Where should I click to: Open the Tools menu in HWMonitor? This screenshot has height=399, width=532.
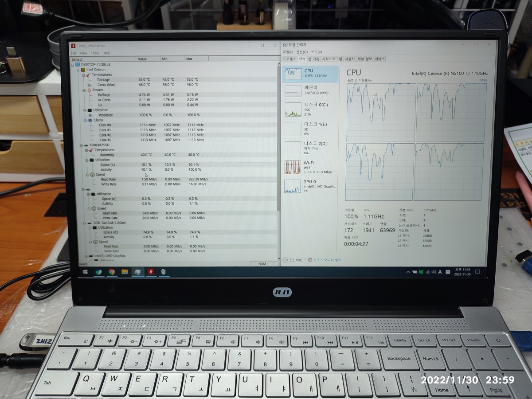tap(95, 53)
